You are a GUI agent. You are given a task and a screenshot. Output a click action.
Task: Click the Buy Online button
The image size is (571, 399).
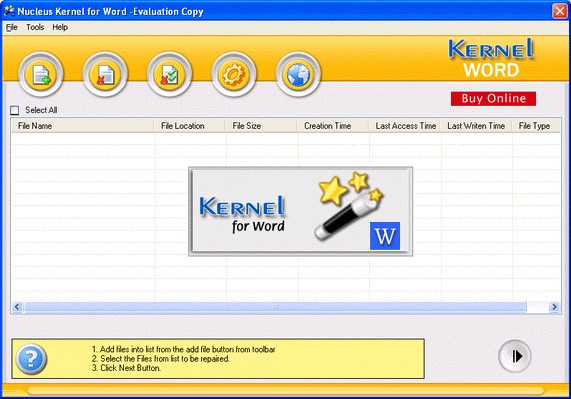[x=493, y=98]
